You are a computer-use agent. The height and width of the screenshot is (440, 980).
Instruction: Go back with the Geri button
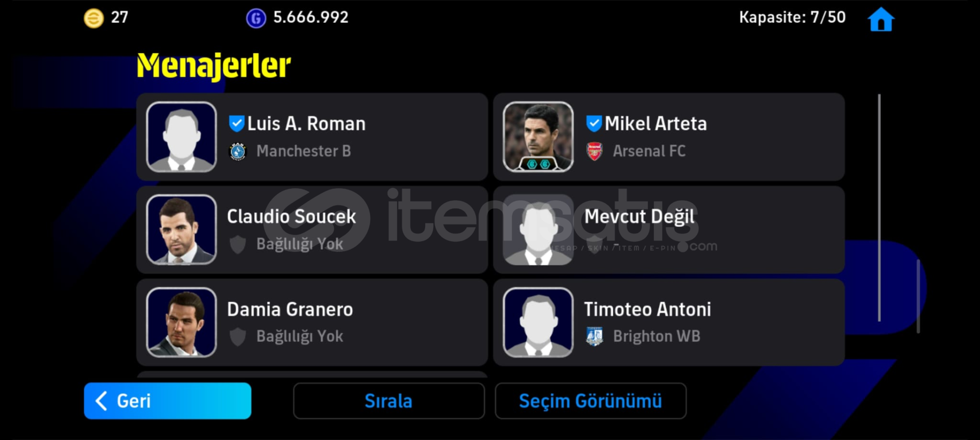click(x=167, y=401)
